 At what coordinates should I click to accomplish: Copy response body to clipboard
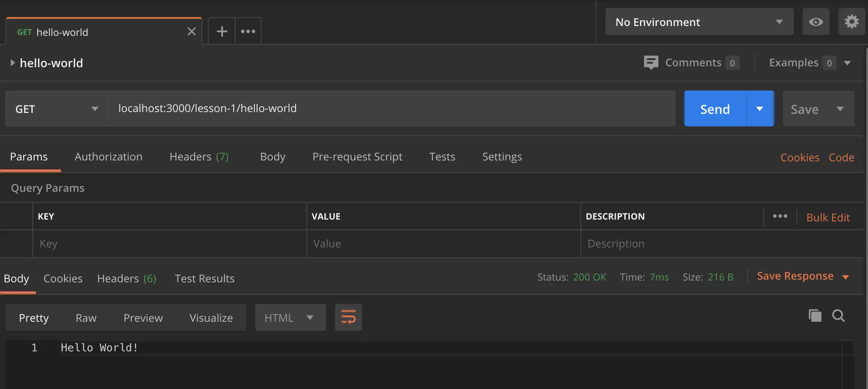(x=815, y=316)
